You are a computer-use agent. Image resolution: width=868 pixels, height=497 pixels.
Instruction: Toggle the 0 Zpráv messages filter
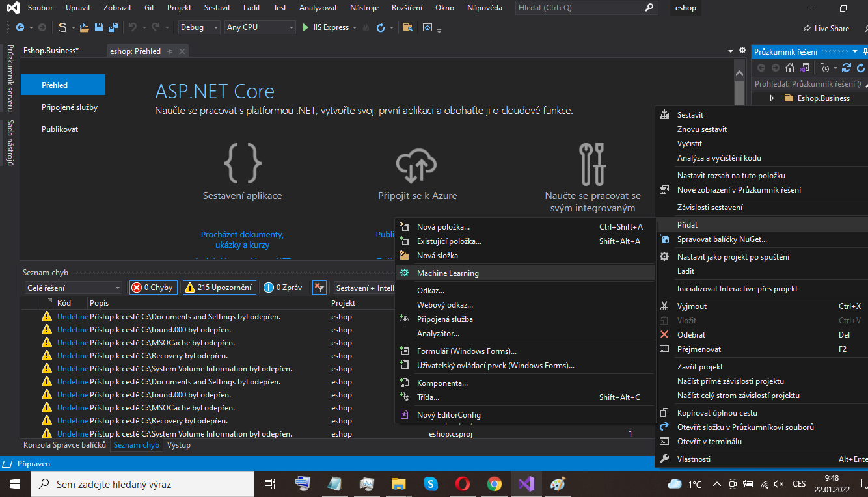coord(283,288)
